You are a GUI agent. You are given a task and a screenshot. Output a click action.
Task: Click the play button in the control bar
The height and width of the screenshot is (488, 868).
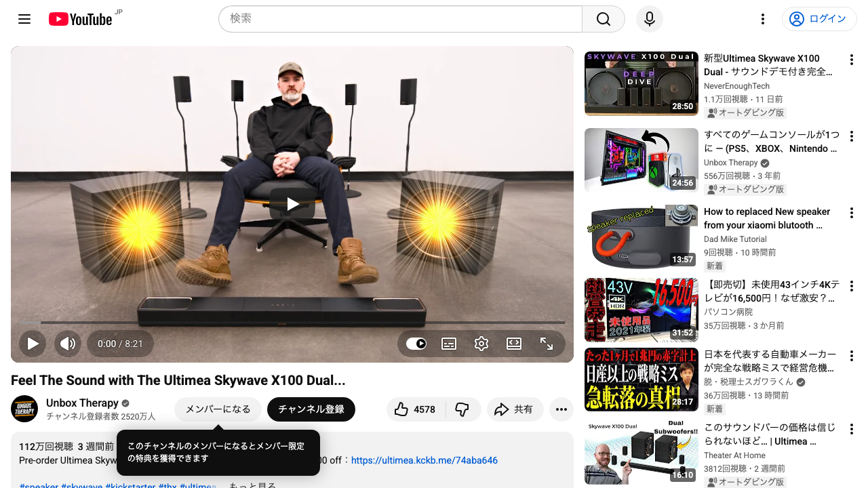coord(33,344)
